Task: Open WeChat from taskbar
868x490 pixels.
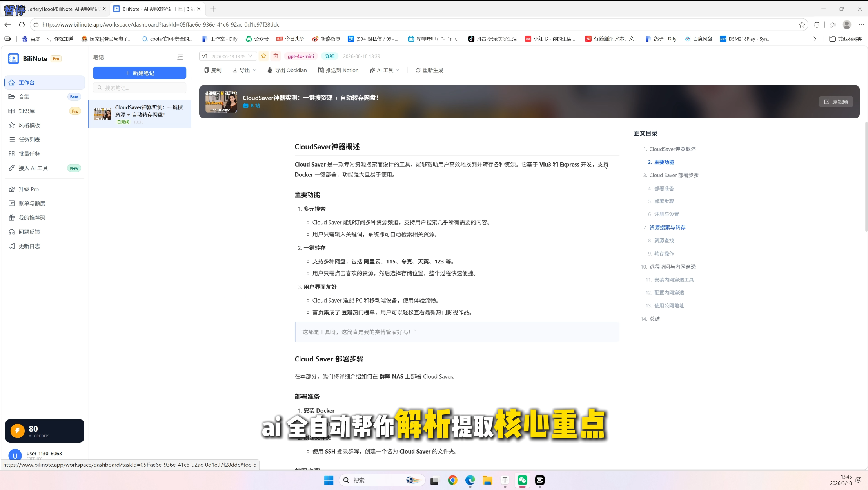Action: point(522,480)
